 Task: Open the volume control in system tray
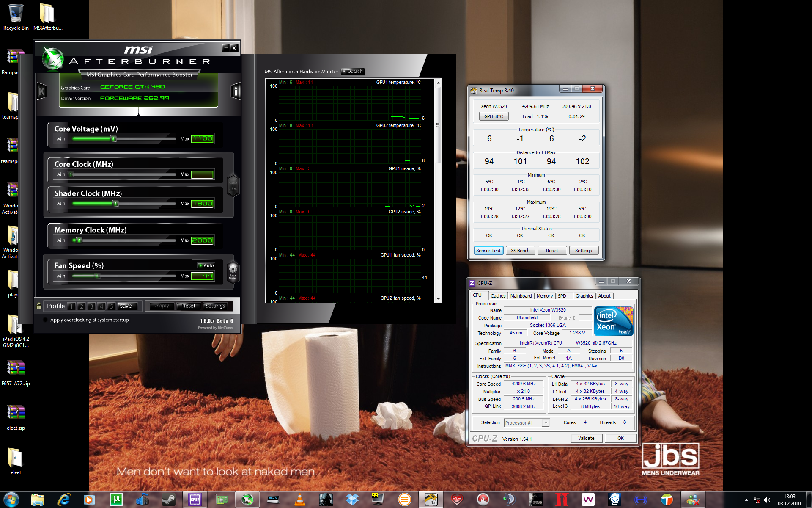[767, 500]
